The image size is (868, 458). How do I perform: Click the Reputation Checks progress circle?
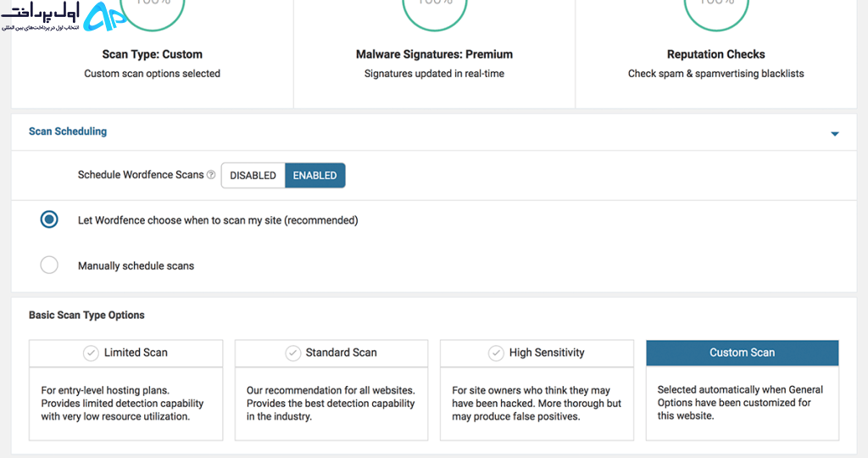click(x=716, y=14)
